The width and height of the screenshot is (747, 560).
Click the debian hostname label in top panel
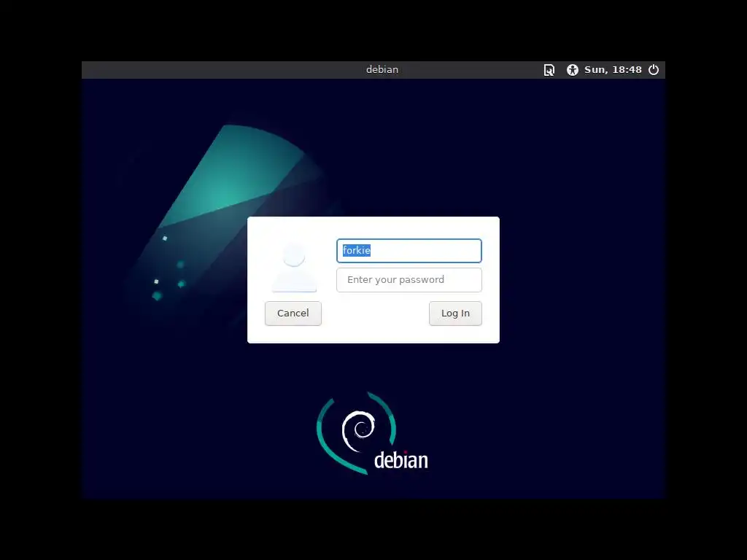(x=382, y=69)
